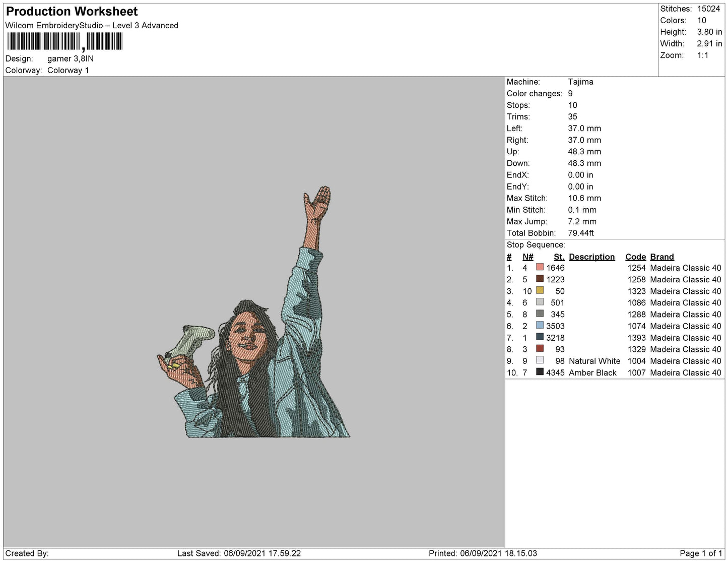Click stitch count 4345 in the stop sequence

pos(555,372)
